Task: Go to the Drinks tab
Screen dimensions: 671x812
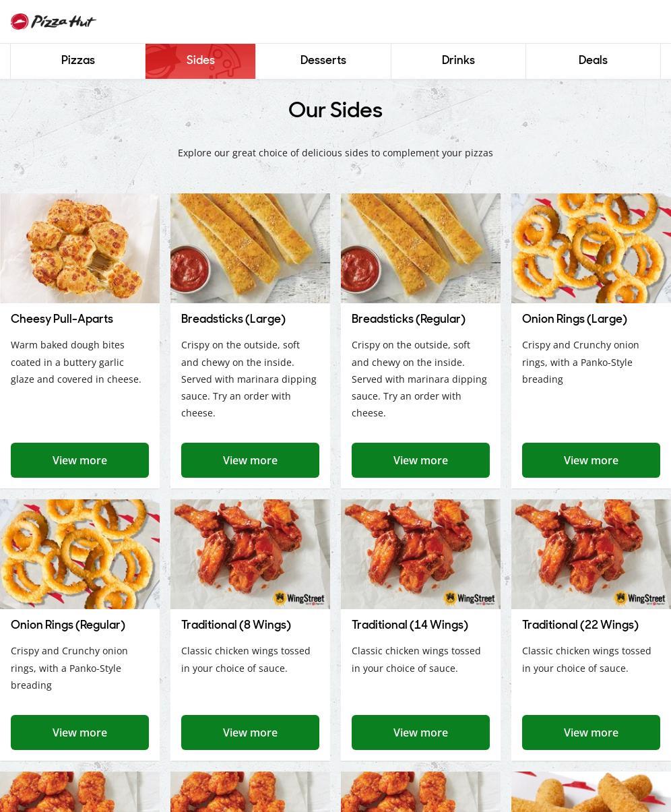Action: point(458,61)
